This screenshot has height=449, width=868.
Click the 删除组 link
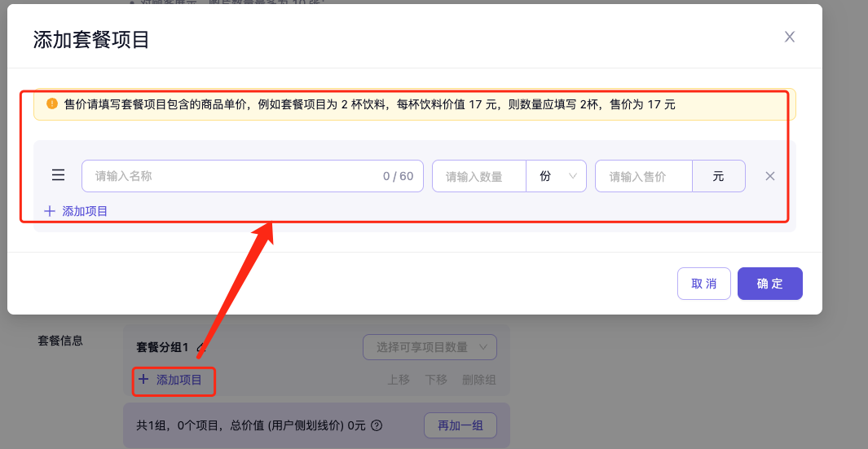(x=478, y=380)
